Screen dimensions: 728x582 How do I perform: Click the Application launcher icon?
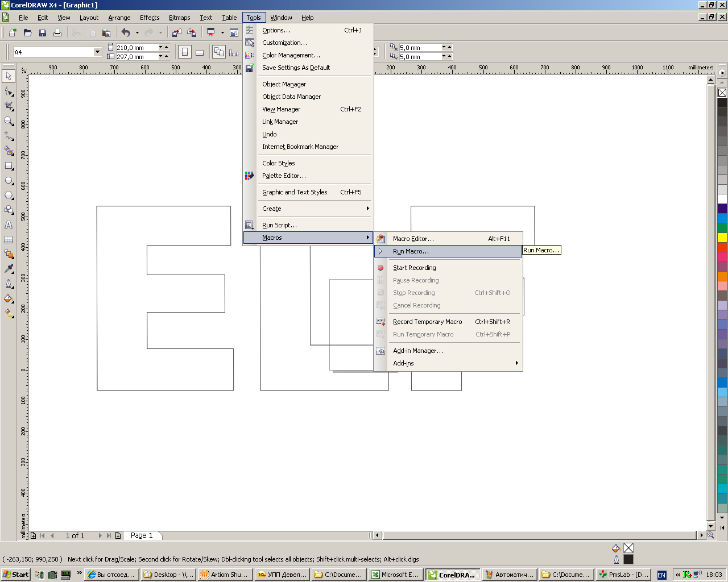click(210, 32)
